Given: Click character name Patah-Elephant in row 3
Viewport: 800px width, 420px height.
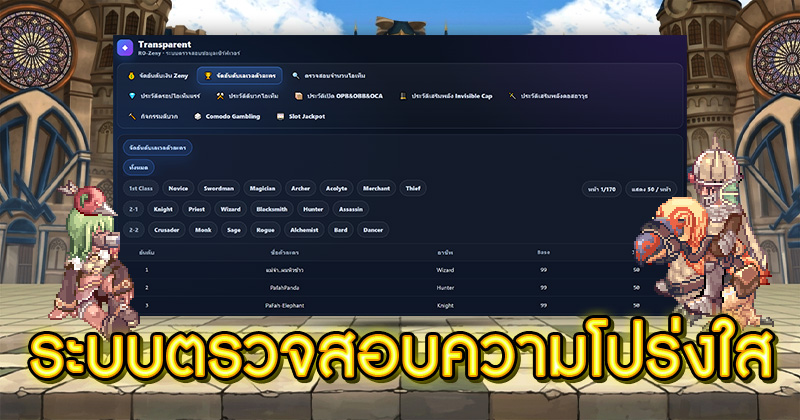Looking at the screenshot, I should point(285,306).
